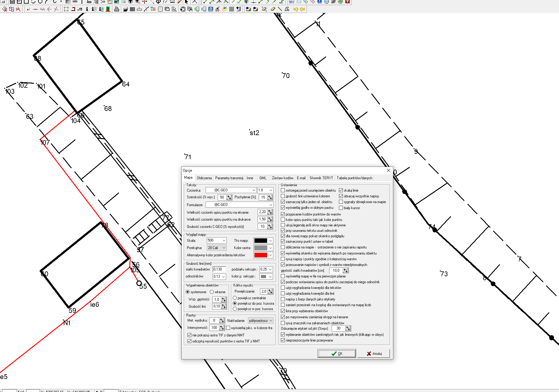Click the blue arrows device transfer icon

[204, 9]
